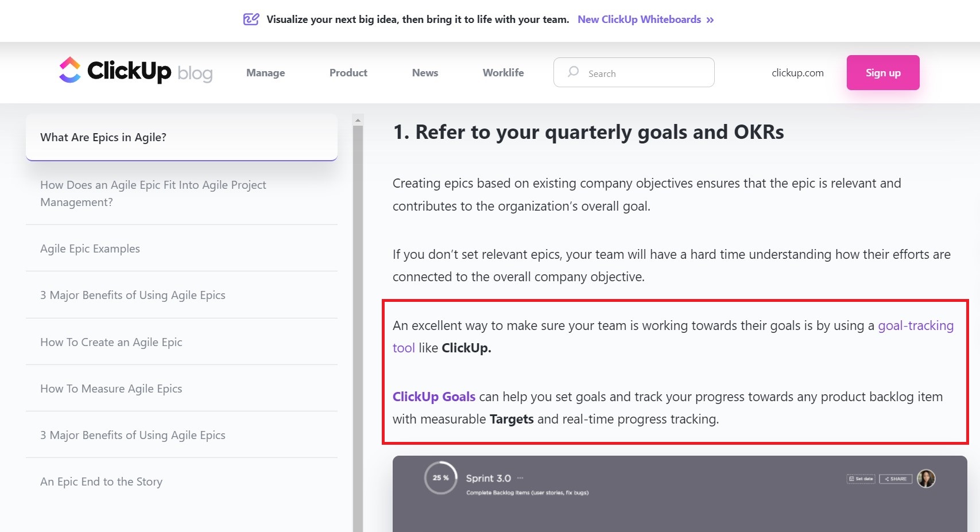Click the user avatar in Sprint image
Image resolution: width=980 pixels, height=532 pixels.
click(x=926, y=478)
